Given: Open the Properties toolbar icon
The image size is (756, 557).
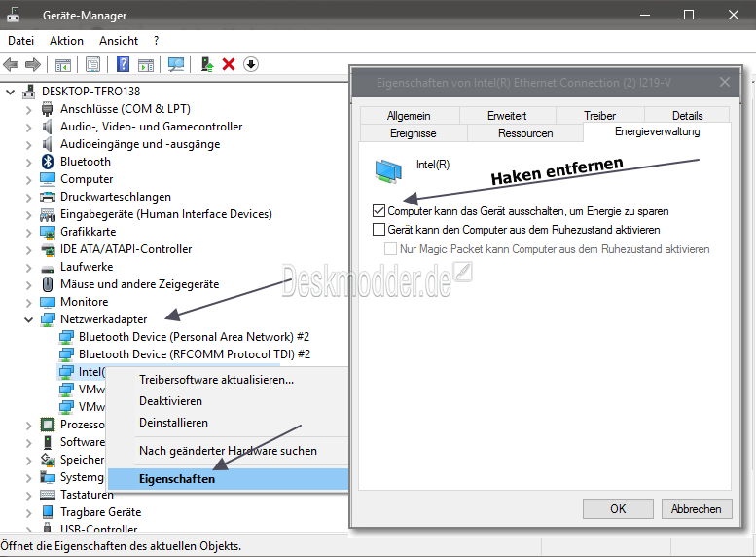Looking at the screenshot, I should [92, 64].
